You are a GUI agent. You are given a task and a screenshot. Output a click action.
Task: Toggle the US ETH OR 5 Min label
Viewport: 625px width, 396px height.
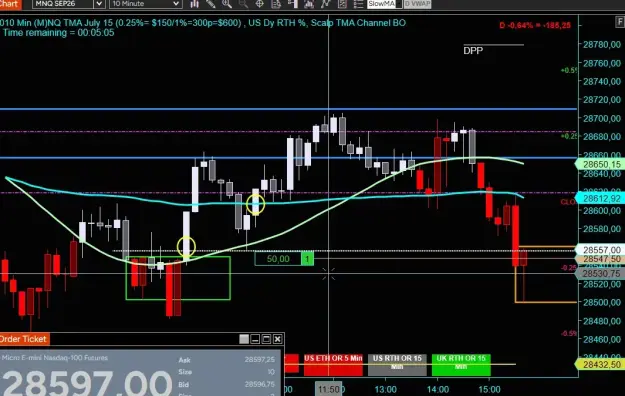[x=333, y=364]
